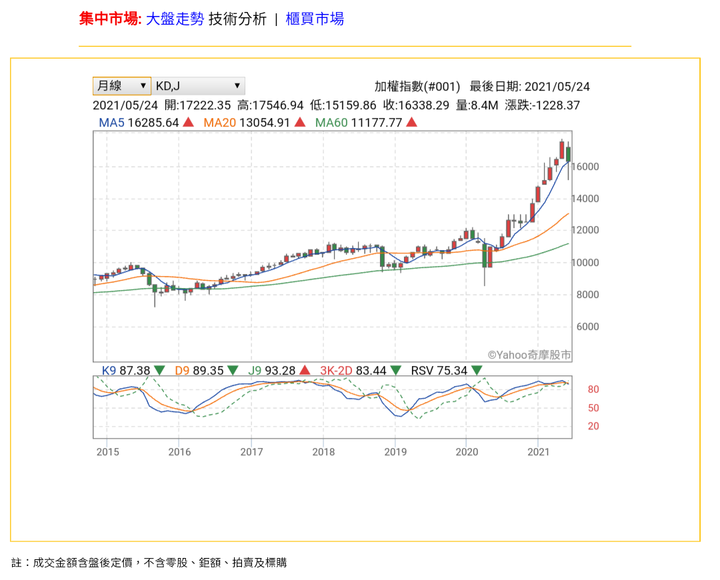Click the 2021/05/24 date in data row
Image resolution: width=720 pixels, height=580 pixels.
point(125,105)
